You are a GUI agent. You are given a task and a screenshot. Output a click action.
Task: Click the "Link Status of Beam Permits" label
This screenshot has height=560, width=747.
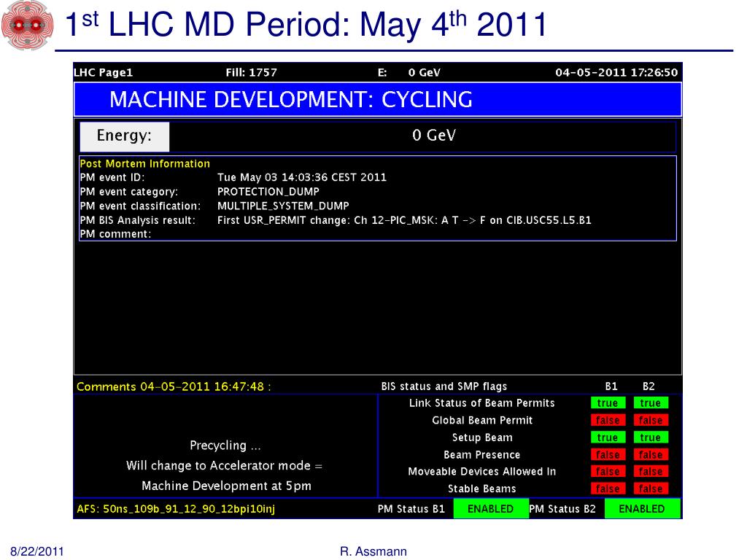(x=481, y=403)
